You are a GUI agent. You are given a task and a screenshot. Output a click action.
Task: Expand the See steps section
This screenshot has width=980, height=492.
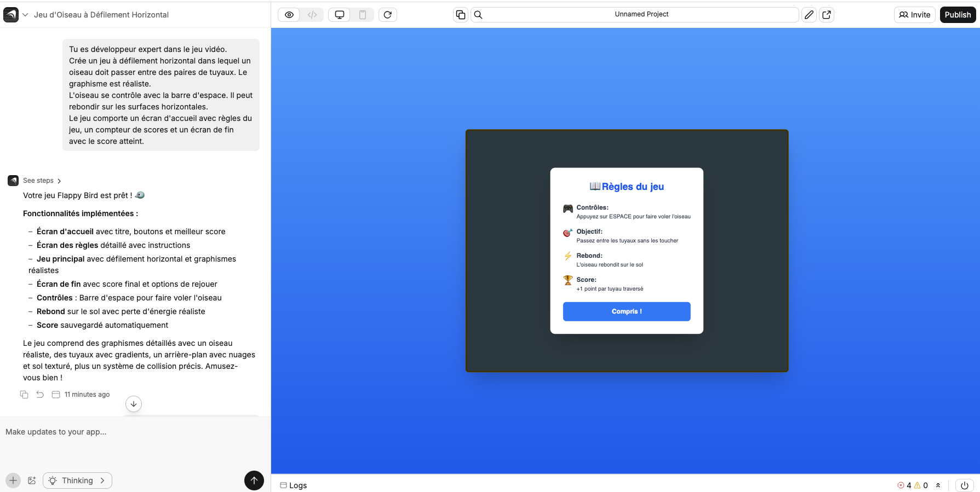pyautogui.click(x=42, y=181)
